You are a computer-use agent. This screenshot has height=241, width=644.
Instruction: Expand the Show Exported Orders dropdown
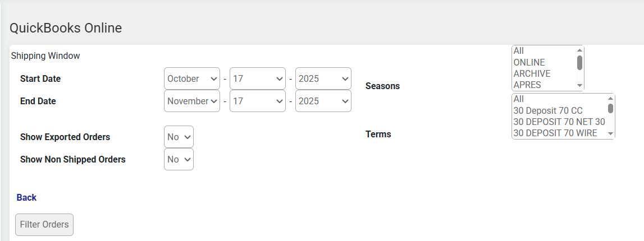(x=179, y=137)
